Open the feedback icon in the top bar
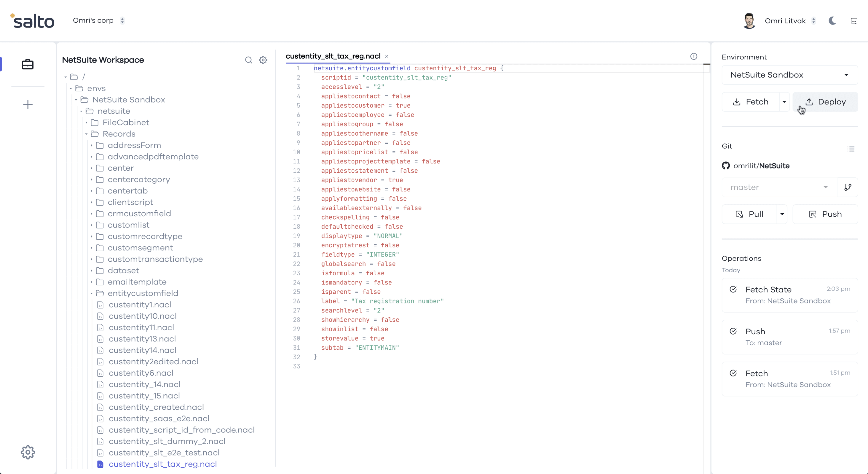 (854, 20)
